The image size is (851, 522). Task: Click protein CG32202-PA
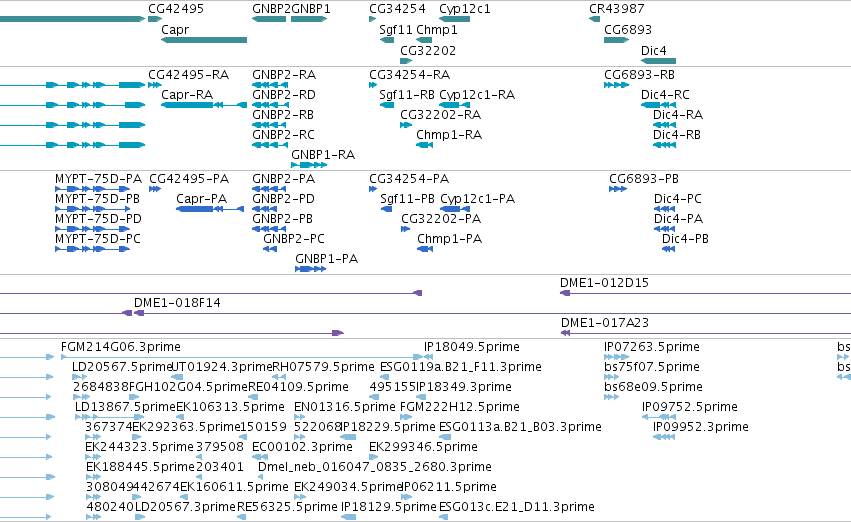[441, 219]
